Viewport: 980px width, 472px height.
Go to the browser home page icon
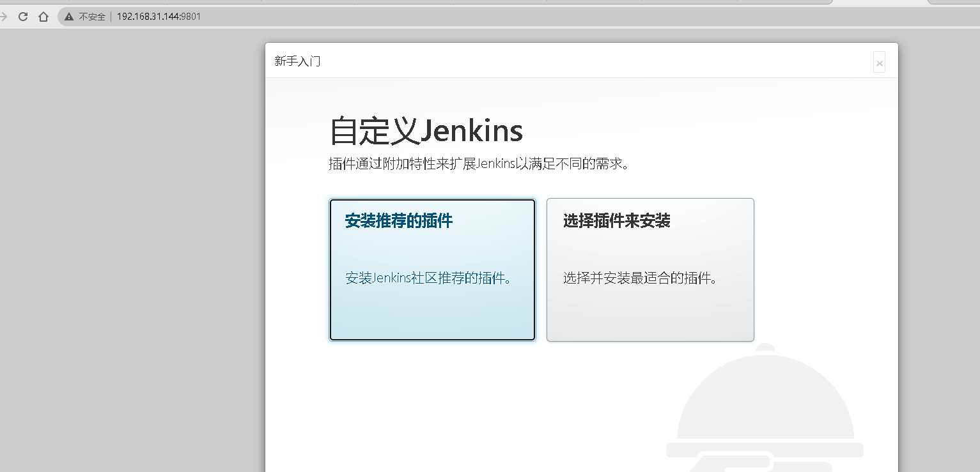click(43, 17)
